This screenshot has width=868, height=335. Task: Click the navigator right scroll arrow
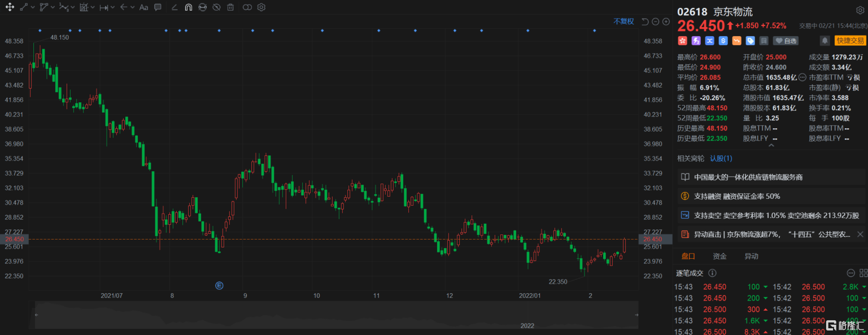(x=637, y=315)
